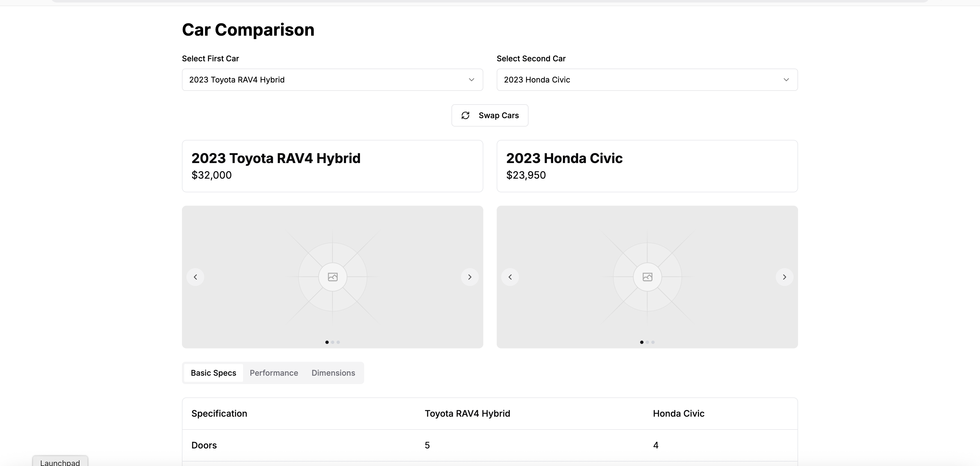Show next Honda Civic image
The height and width of the screenshot is (466, 980).
784,277
